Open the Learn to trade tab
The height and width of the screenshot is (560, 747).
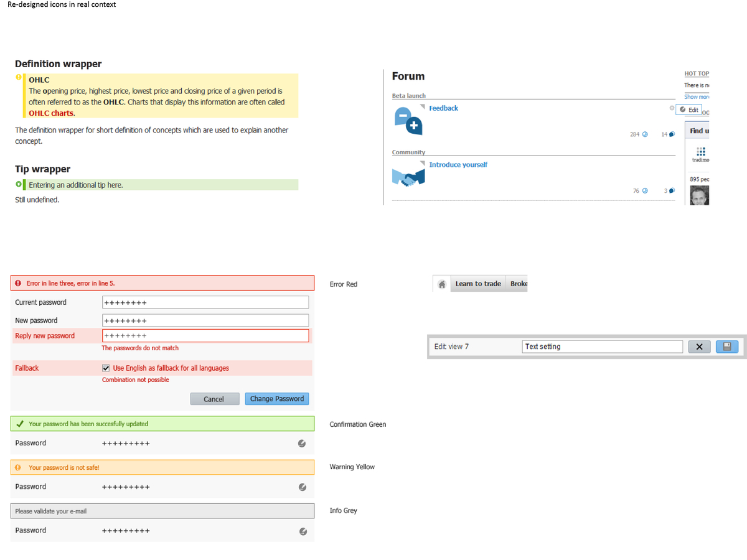(x=477, y=284)
